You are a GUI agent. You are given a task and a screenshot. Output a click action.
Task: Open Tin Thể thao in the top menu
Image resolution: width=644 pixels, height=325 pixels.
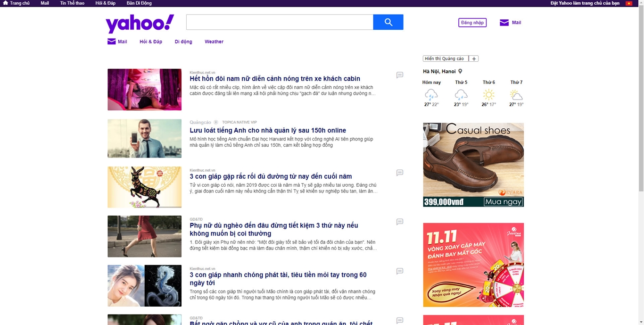[71, 3]
